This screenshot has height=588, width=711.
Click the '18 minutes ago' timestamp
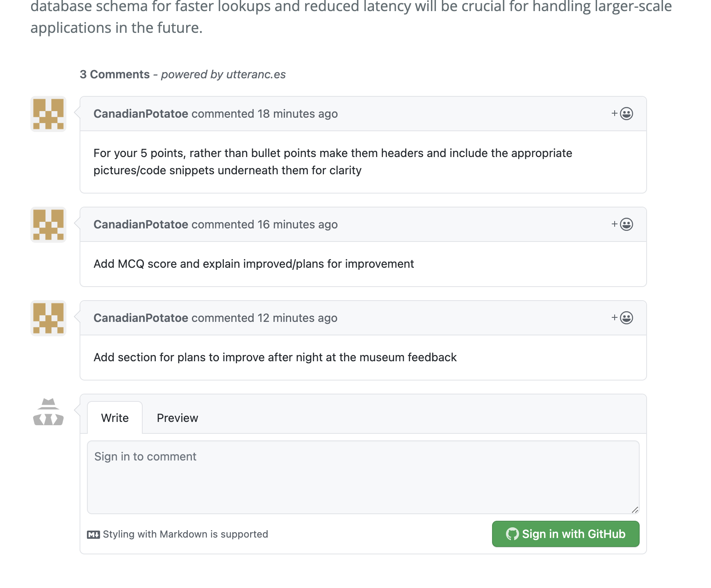(x=298, y=114)
